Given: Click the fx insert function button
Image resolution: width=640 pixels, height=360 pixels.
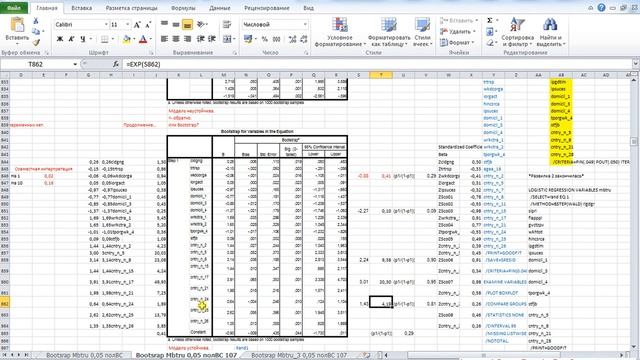Looking at the screenshot, I should [116, 64].
